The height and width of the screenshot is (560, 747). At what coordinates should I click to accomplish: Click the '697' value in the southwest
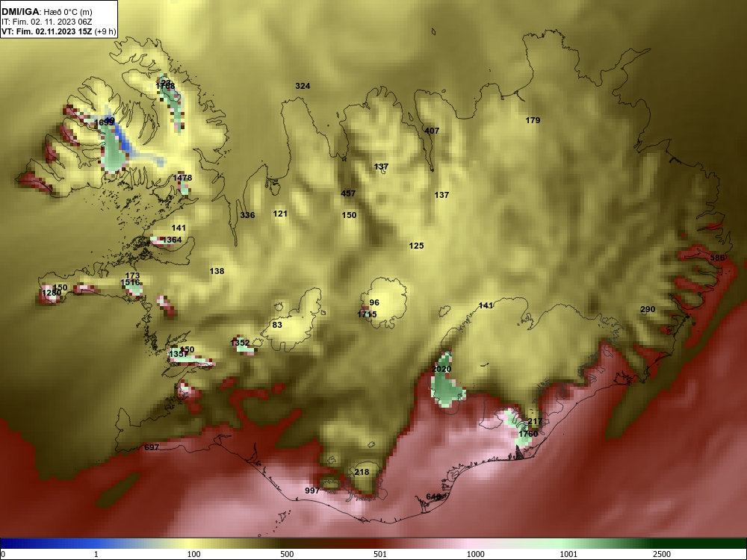click(152, 447)
